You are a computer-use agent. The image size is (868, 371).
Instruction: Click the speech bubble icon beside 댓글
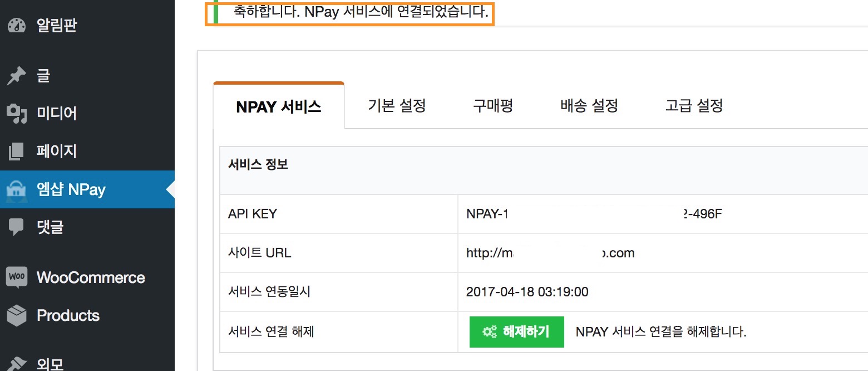16,227
